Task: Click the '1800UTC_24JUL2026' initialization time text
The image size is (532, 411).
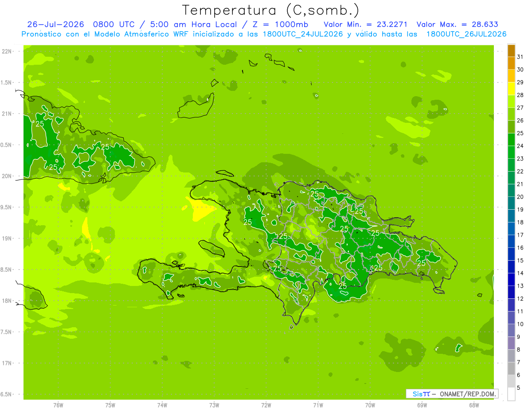Action: 302,34
